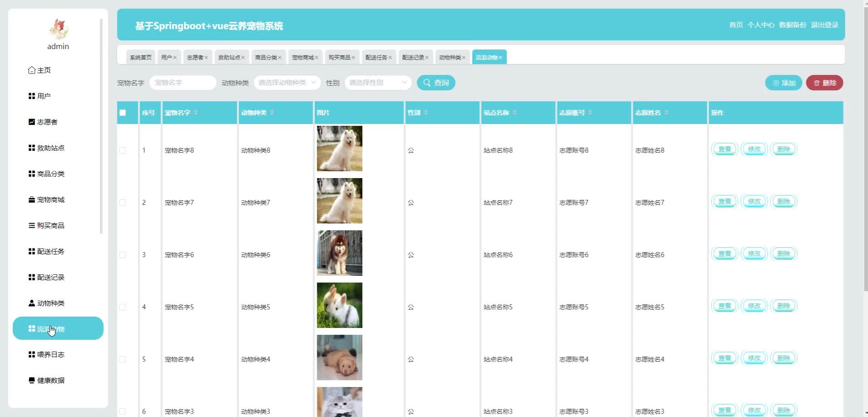Check the row for 宠物名字7
868x417 pixels.
click(x=123, y=203)
